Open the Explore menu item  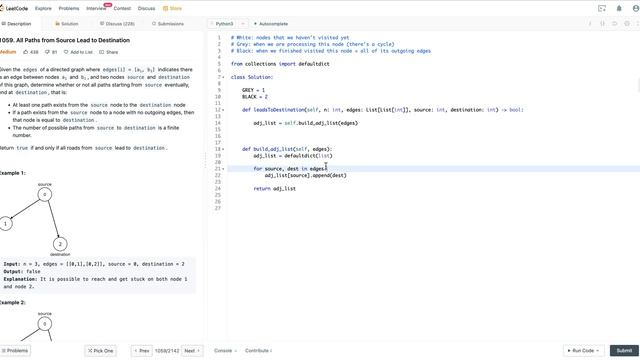(x=43, y=8)
